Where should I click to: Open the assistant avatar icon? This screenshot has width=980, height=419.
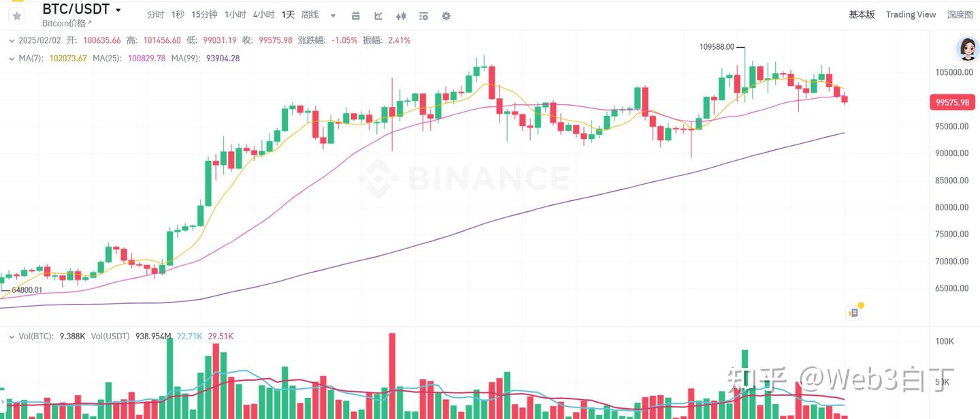(966, 48)
